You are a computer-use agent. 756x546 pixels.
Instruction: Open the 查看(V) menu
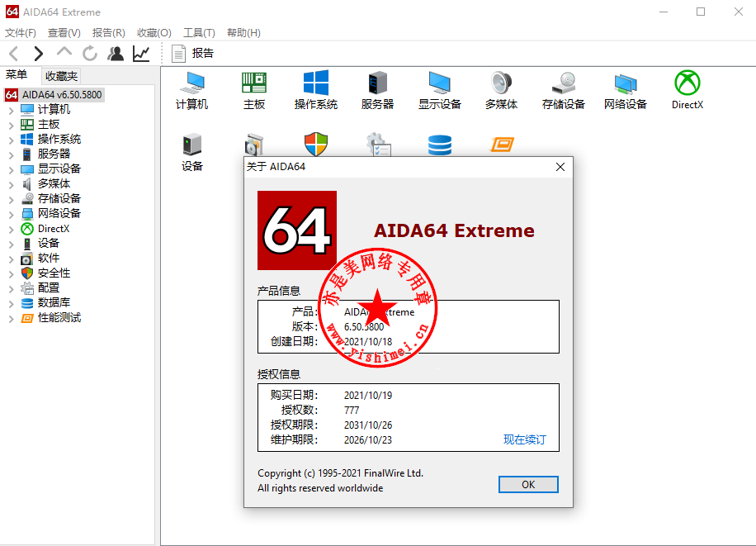64,33
